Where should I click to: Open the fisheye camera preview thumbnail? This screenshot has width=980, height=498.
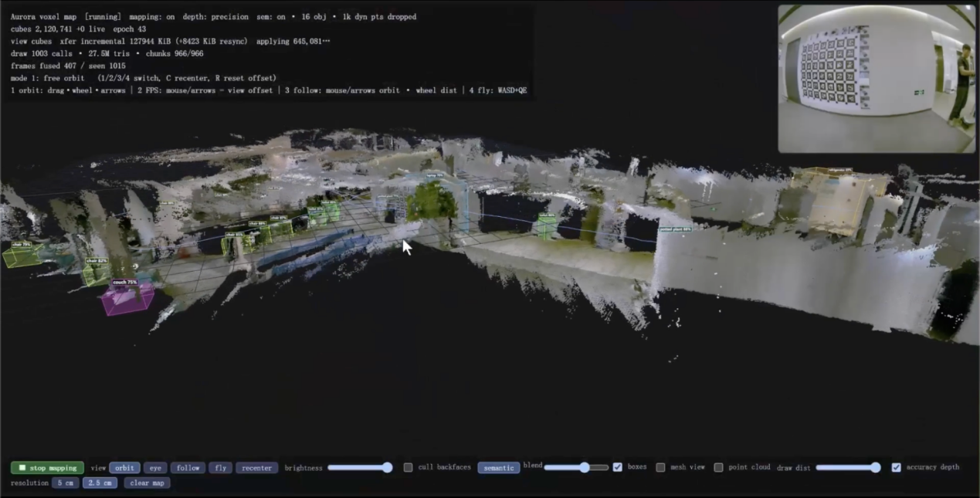877,79
